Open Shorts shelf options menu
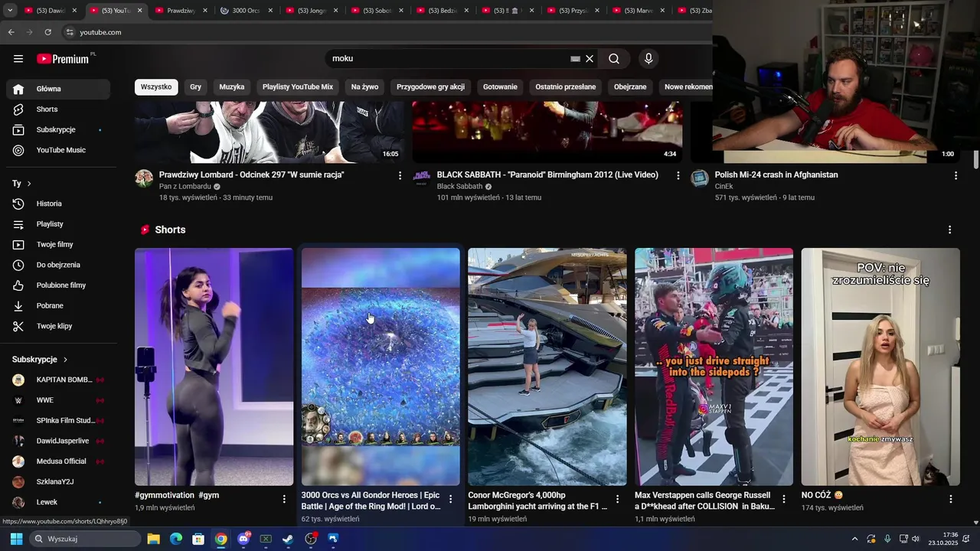 coord(950,230)
